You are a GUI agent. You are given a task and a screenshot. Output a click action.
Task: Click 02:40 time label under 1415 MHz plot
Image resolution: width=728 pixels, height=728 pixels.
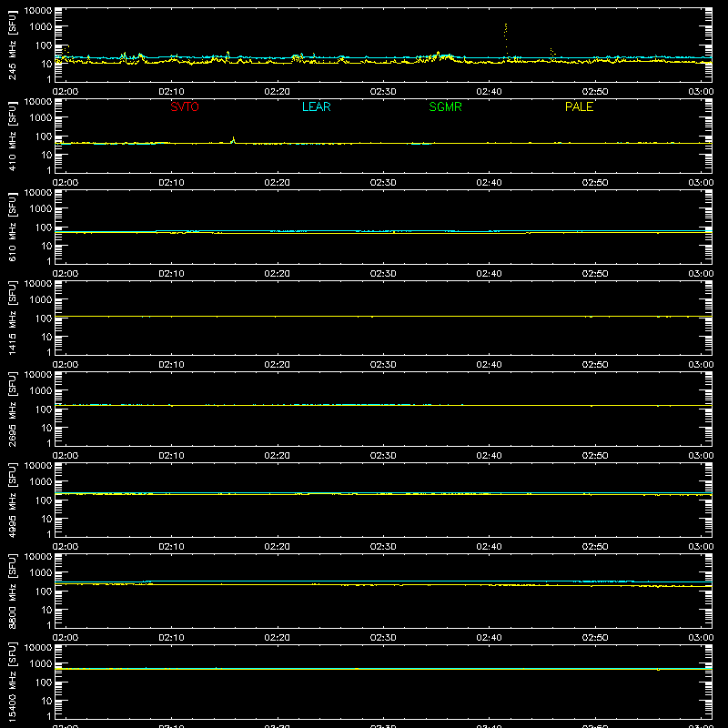(489, 365)
